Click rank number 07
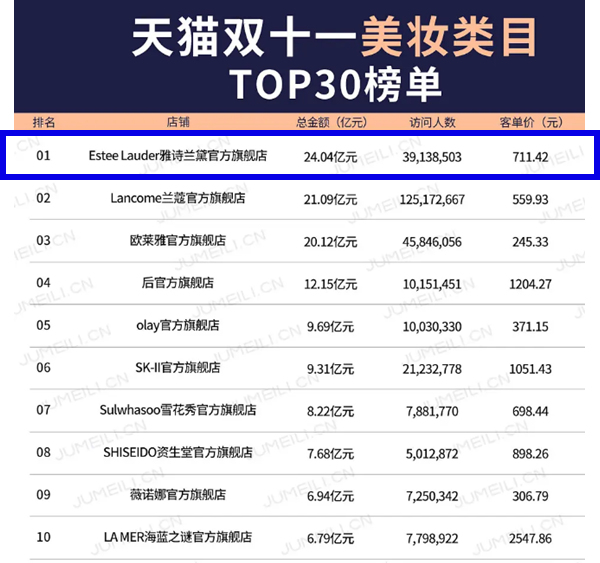 click(x=43, y=410)
